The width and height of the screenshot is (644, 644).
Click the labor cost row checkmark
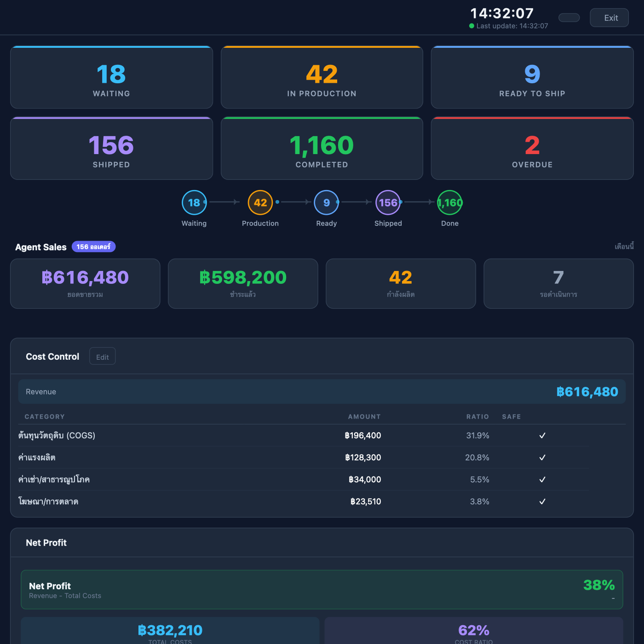click(x=542, y=458)
